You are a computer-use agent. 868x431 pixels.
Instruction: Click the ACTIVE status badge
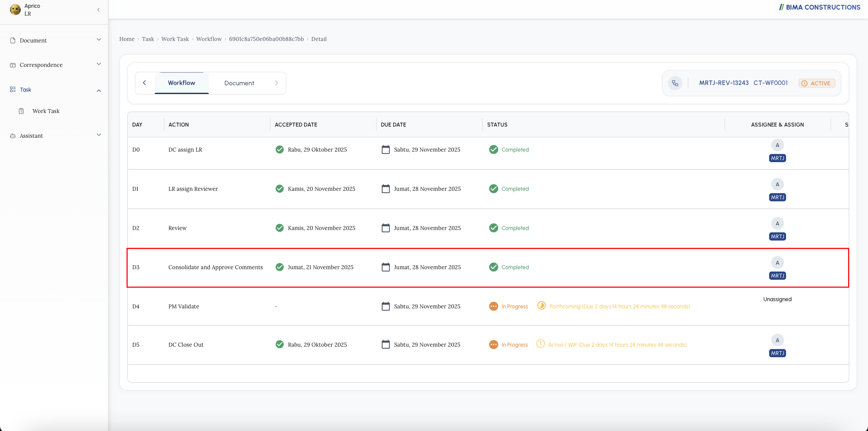(817, 83)
